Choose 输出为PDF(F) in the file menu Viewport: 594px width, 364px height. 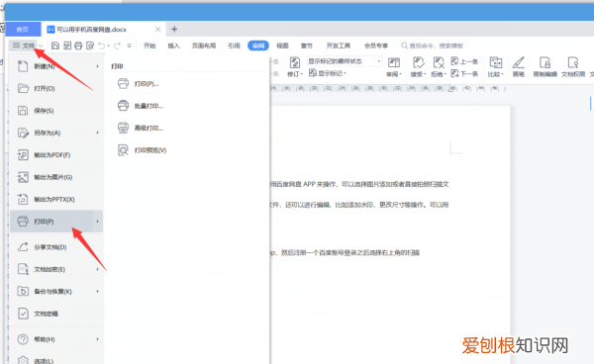pos(56,155)
